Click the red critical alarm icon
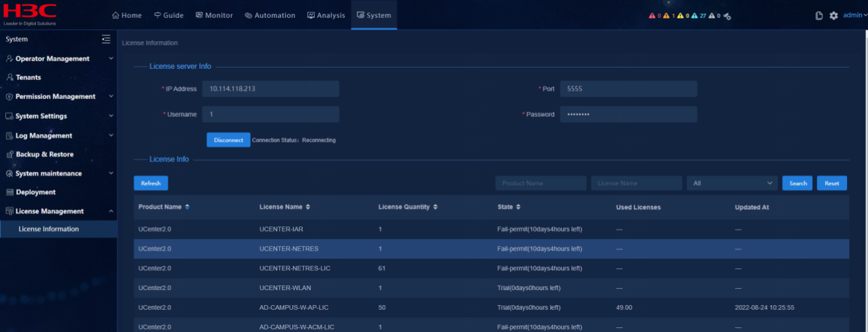868x332 pixels. [x=652, y=16]
